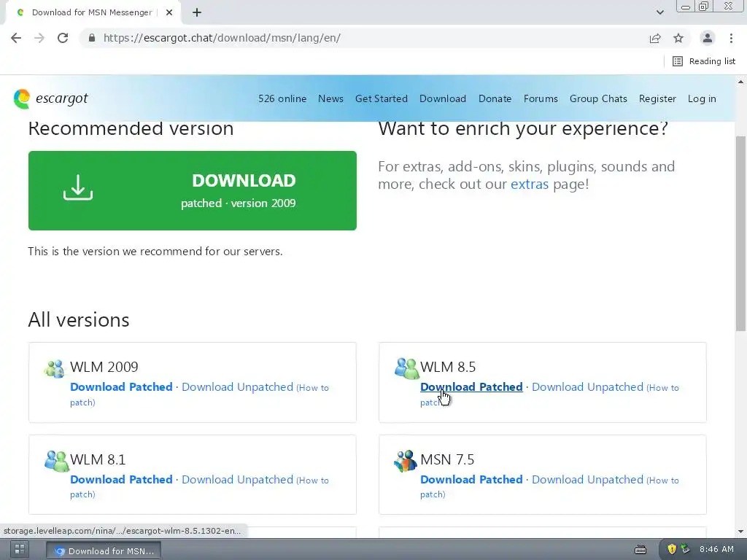Open the browser profile avatar
The height and width of the screenshot is (560, 747).
(x=708, y=38)
